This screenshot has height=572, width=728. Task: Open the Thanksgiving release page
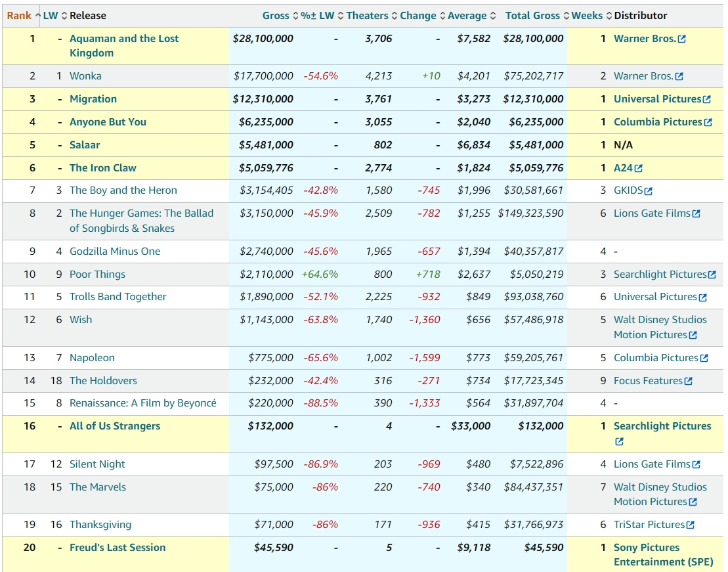[100, 525]
